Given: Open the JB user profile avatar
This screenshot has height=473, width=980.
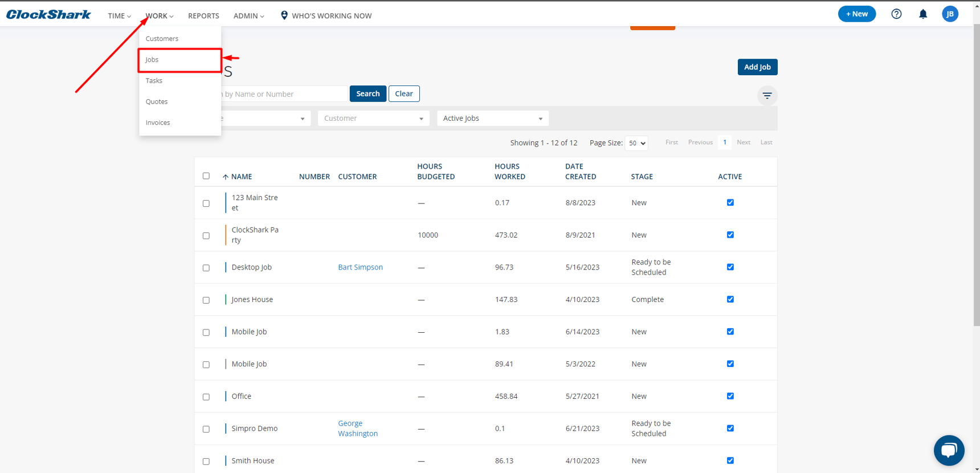Looking at the screenshot, I should (950, 14).
